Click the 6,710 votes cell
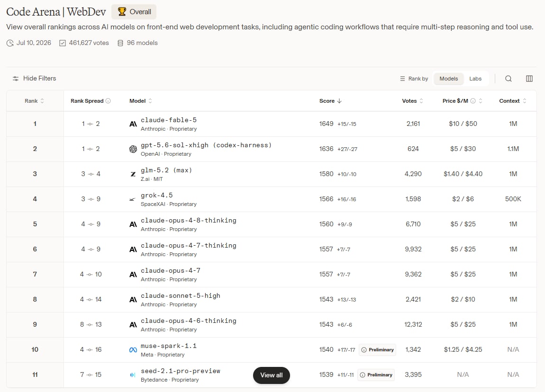Screen dimensions: 545x392 (413, 224)
